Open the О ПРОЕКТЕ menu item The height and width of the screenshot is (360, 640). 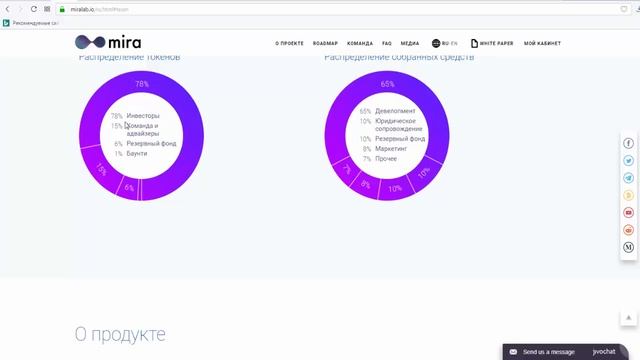(289, 43)
